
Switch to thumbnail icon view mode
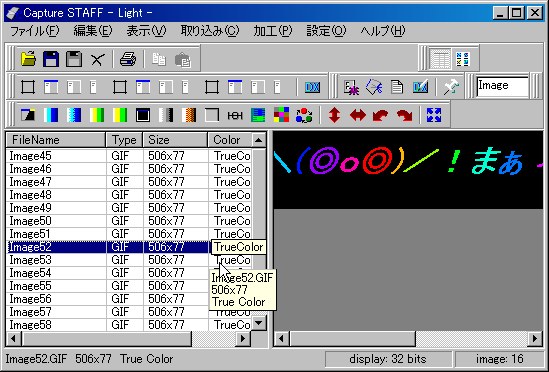pyautogui.click(x=463, y=59)
